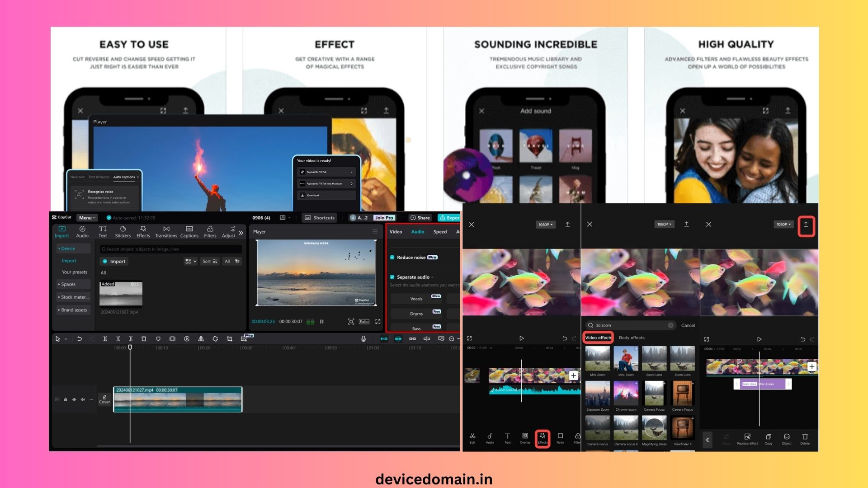Toggle track visibility eye icon

(74, 399)
